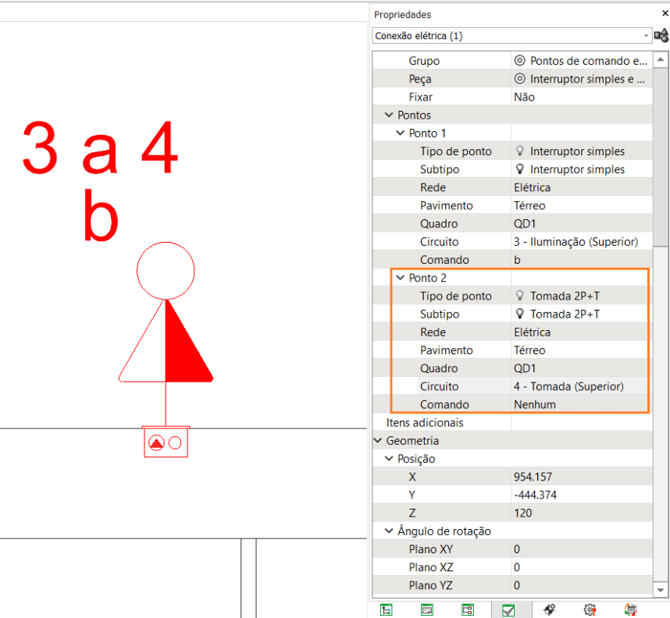670x618 pixels.
Task: Click the last icon in bottom tab bar
Action: (630, 609)
